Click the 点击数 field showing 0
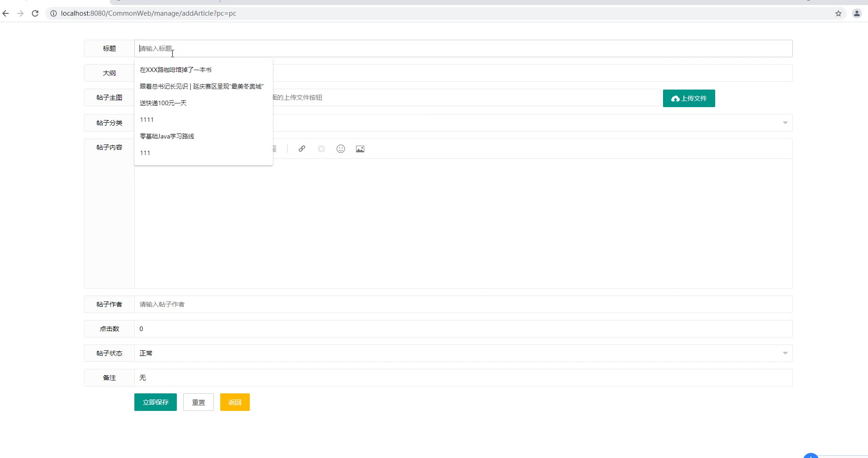The height and width of the screenshot is (458, 868). 464,329
